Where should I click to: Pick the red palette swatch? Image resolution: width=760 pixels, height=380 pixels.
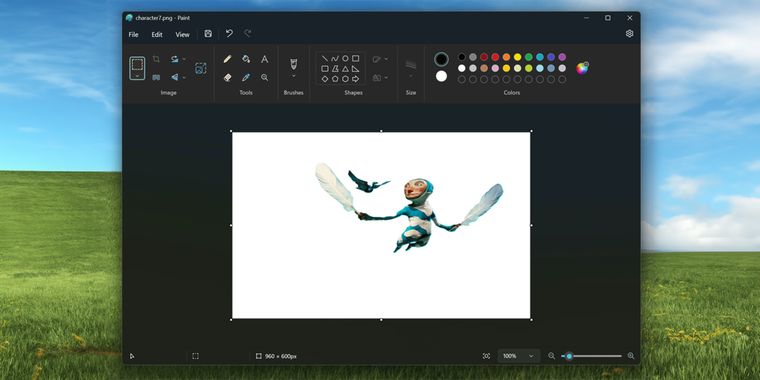495,57
